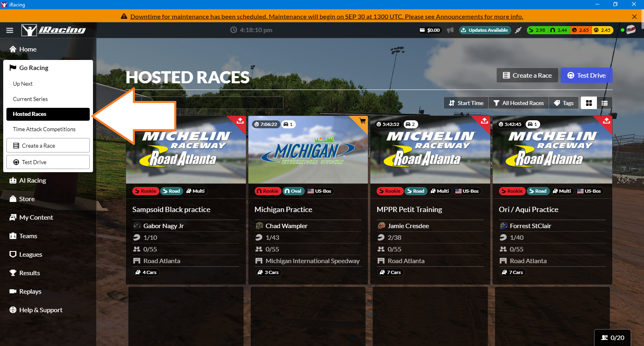Click Multi tag on Sampsoid Black practice
Image resolution: width=644 pixels, height=346 pixels.
(196, 191)
